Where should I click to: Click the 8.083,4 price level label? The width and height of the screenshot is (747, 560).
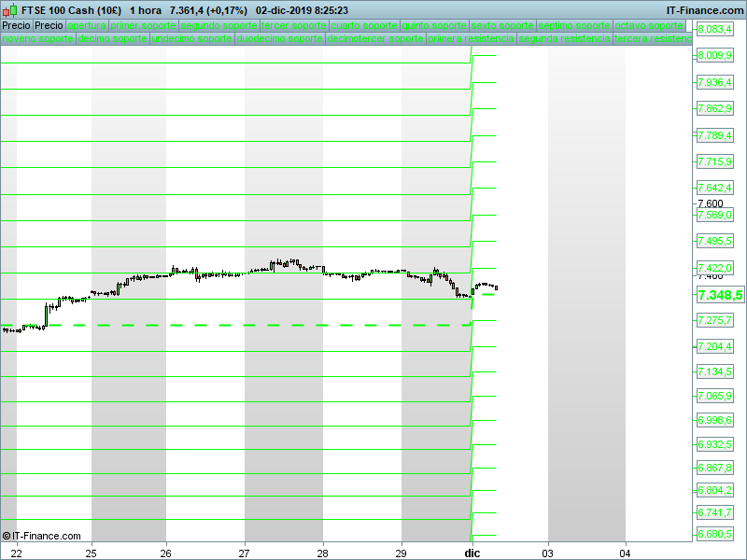coord(716,30)
